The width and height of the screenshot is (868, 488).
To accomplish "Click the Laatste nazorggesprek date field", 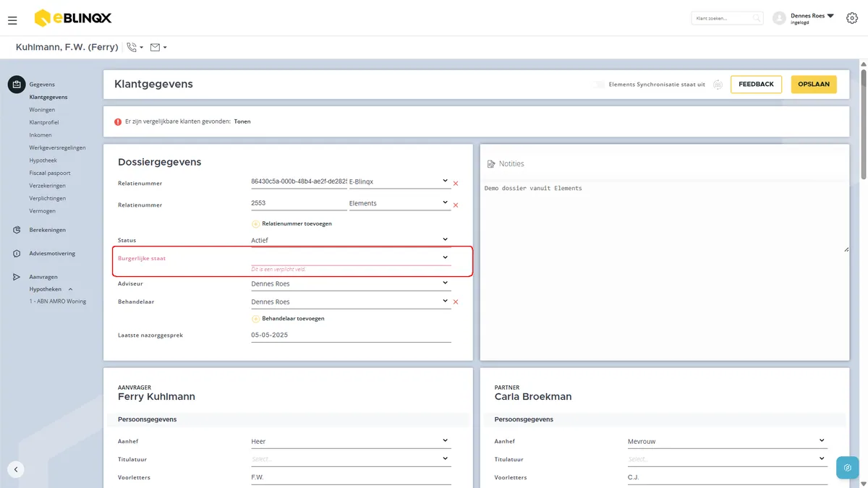I will click(x=351, y=335).
